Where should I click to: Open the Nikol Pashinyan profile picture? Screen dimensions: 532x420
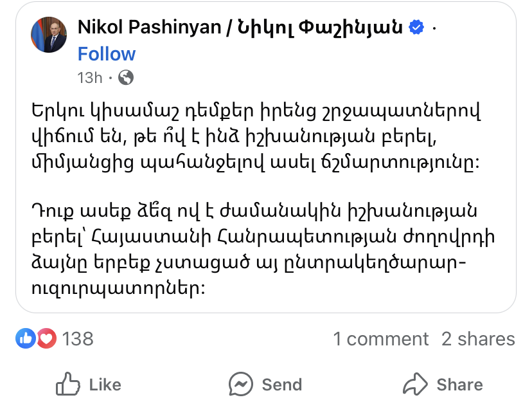(x=49, y=34)
